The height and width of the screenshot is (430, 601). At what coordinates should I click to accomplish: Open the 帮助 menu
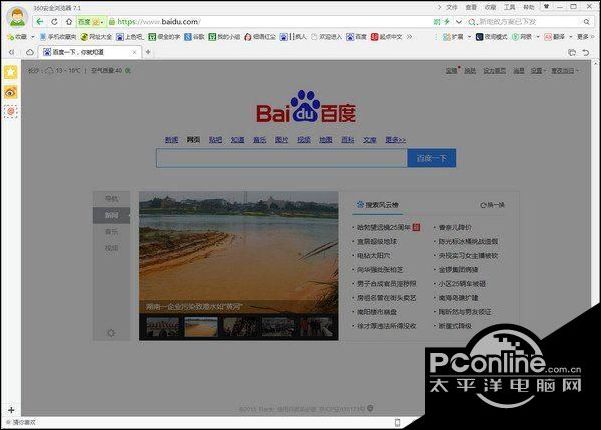(x=529, y=7)
